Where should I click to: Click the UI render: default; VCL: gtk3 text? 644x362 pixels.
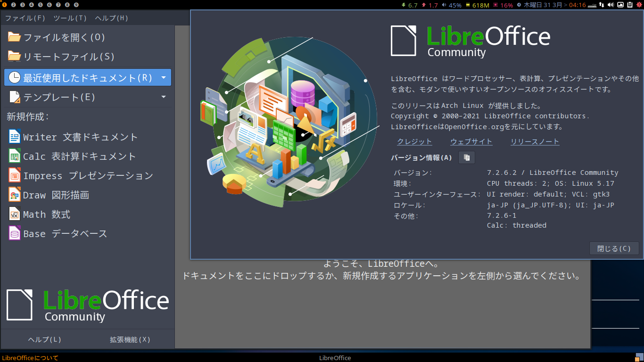point(548,194)
